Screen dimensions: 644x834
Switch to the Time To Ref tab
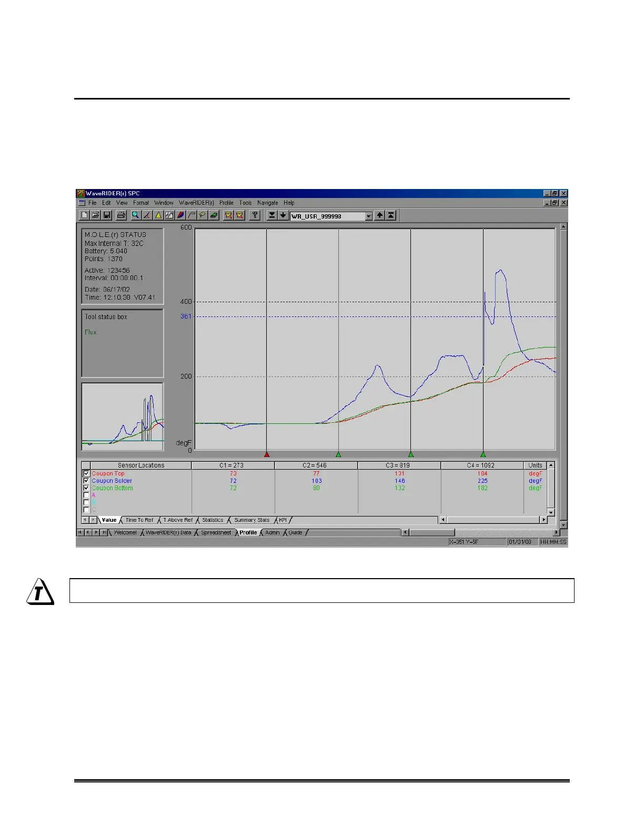pyautogui.click(x=139, y=520)
